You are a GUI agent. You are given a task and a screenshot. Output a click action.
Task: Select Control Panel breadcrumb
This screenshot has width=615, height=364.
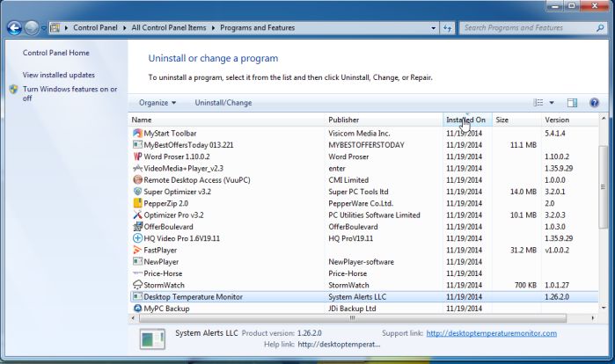point(95,28)
